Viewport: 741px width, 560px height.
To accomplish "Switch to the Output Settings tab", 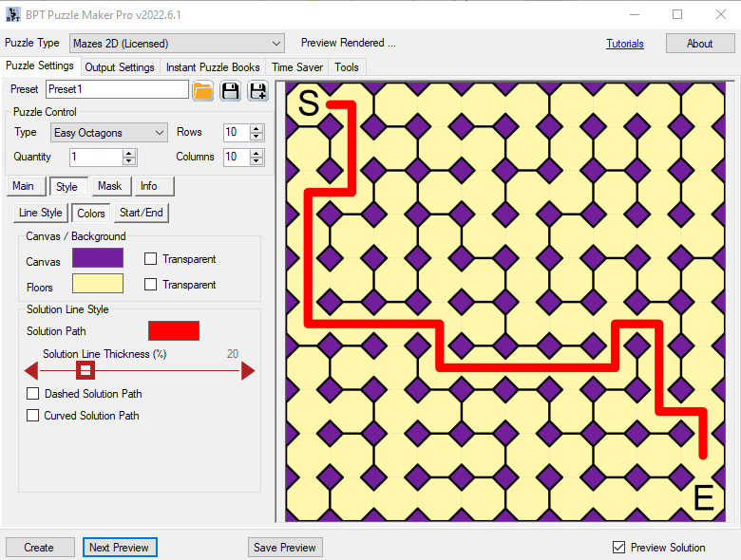I will pos(120,67).
